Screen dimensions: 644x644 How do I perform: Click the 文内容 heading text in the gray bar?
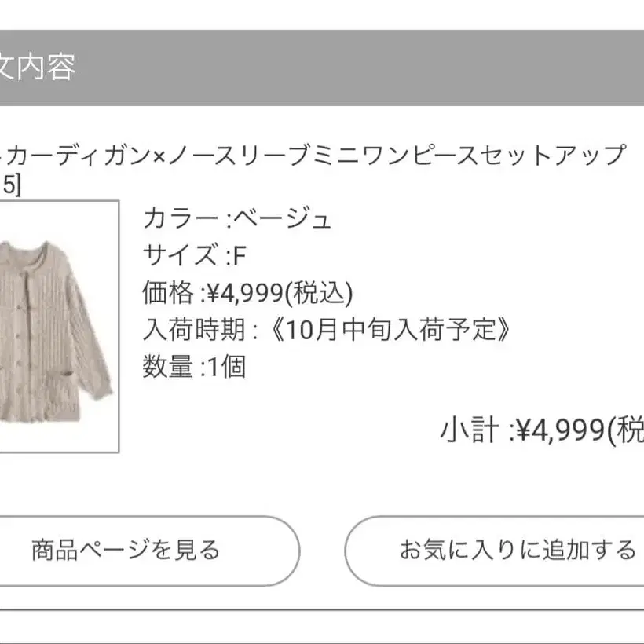tap(38, 68)
